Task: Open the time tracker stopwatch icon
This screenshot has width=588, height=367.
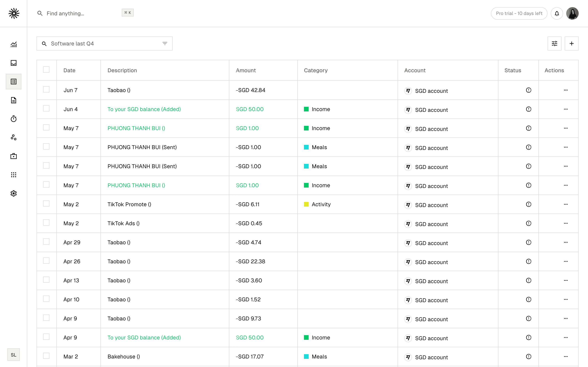Action: point(14,119)
